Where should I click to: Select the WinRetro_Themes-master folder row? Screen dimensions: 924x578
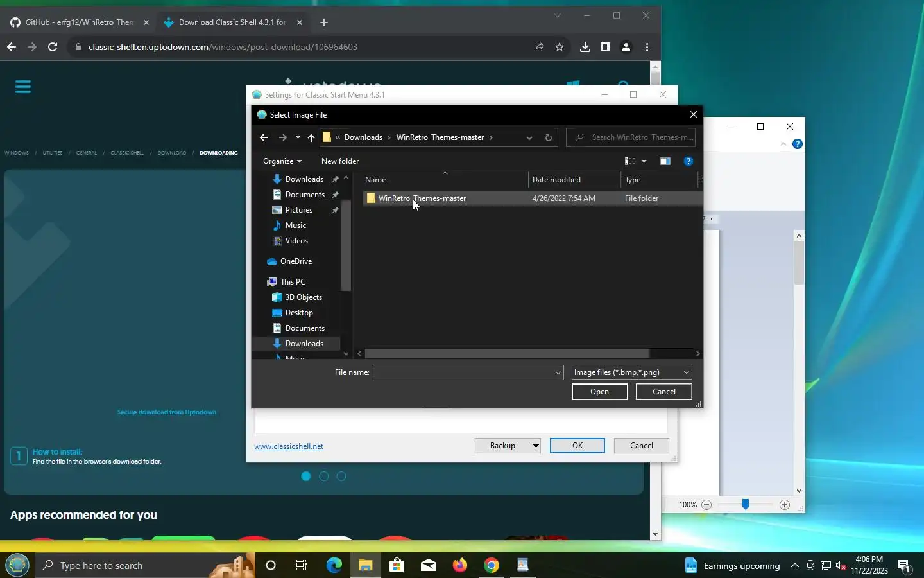[x=533, y=198]
